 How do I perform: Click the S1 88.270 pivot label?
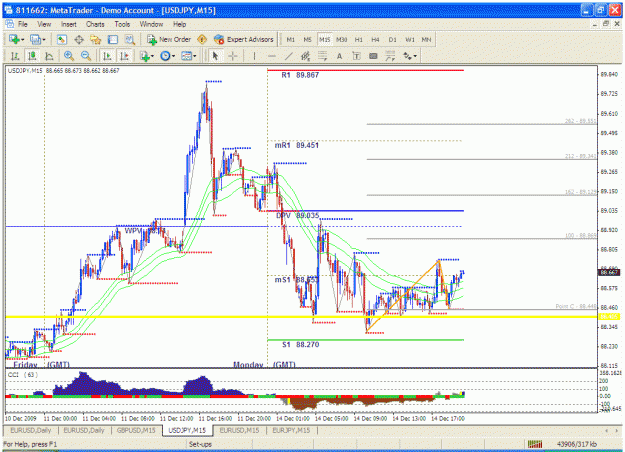pyautogui.click(x=300, y=344)
